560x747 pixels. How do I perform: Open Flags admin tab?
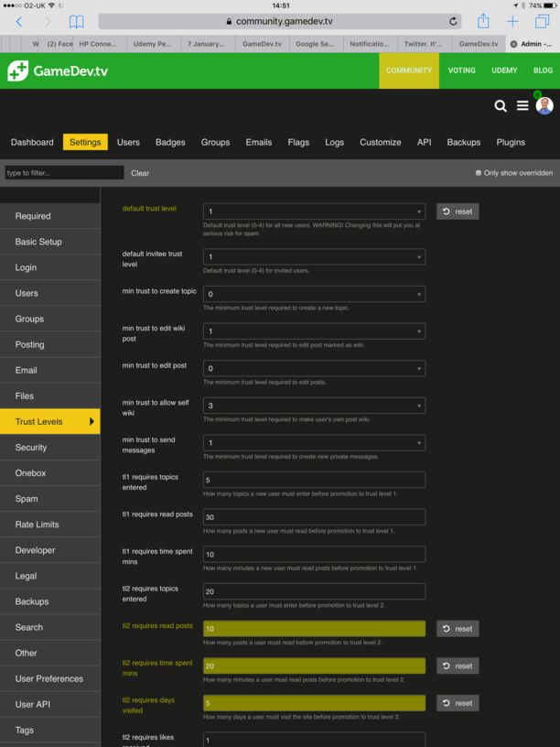point(298,142)
